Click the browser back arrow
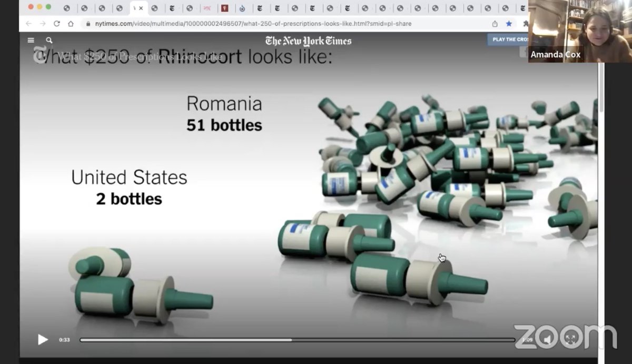632x364 pixels. 28,24
